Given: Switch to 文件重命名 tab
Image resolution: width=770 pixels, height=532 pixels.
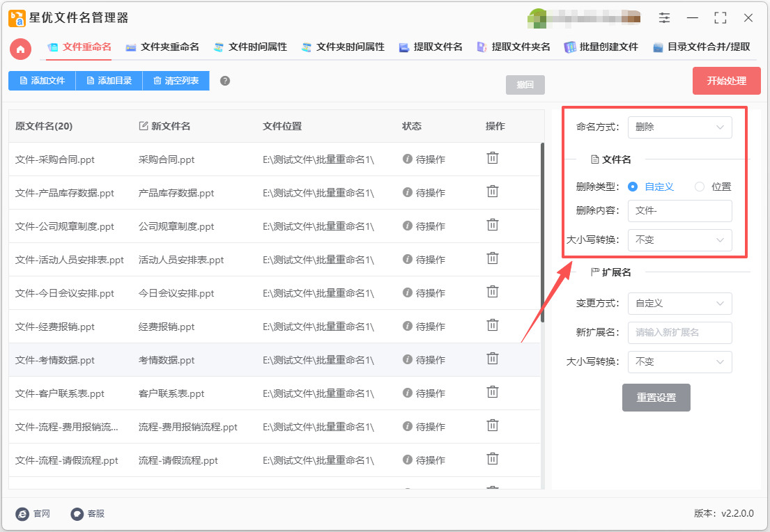Looking at the screenshot, I should point(79,47).
